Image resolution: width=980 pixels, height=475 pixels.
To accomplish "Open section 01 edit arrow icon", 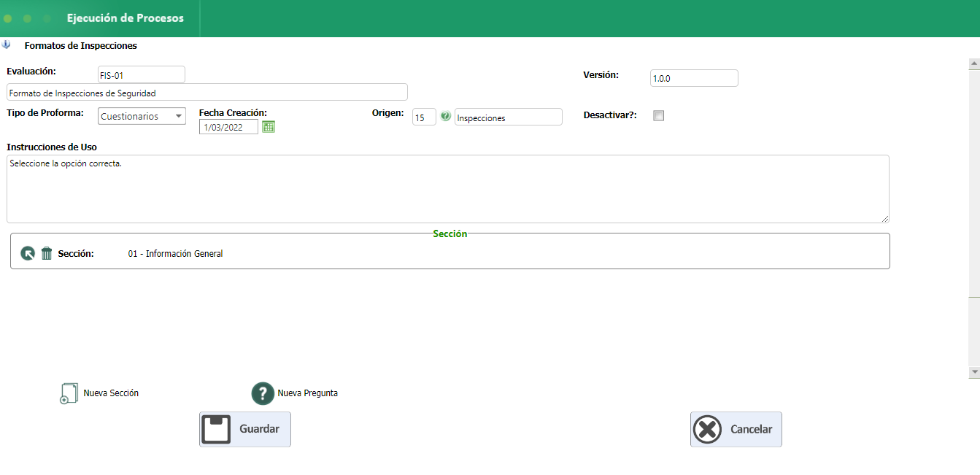I will pyautogui.click(x=28, y=253).
